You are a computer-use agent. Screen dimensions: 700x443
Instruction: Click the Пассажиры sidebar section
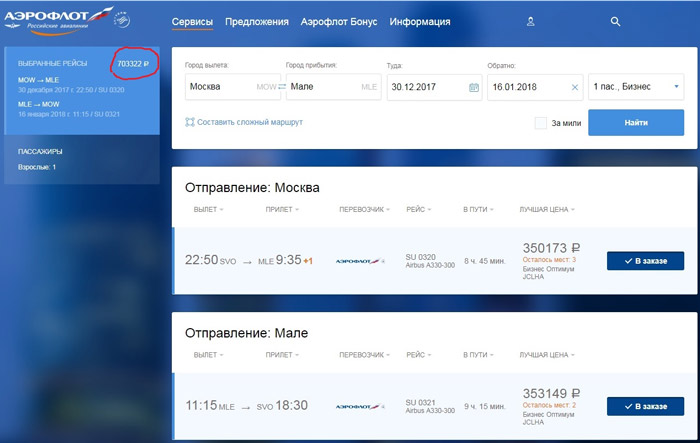(x=40, y=151)
